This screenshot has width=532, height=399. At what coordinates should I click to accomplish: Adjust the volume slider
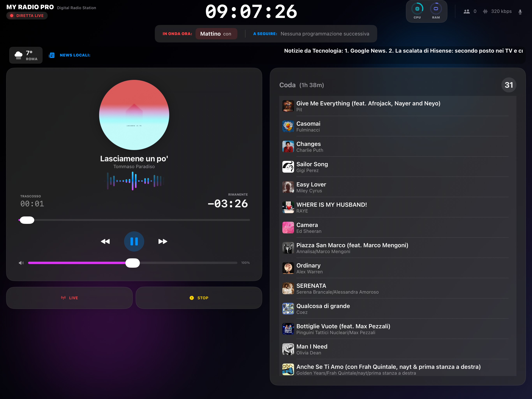133,263
